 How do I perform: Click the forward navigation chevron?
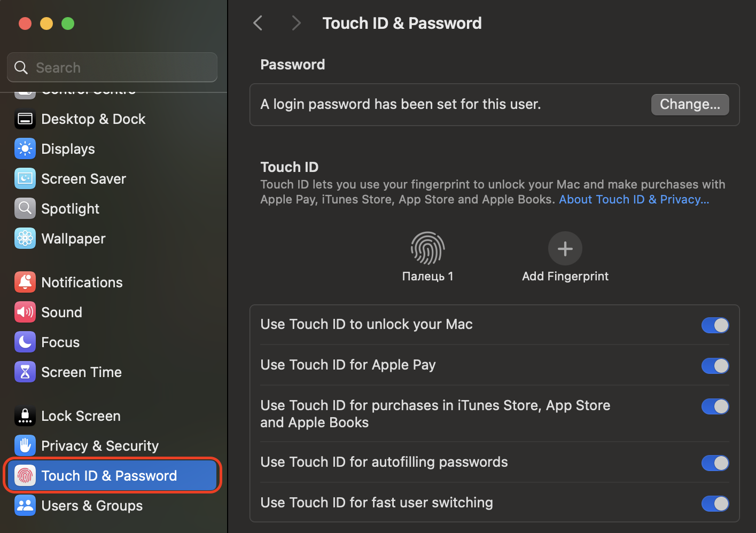tap(296, 23)
